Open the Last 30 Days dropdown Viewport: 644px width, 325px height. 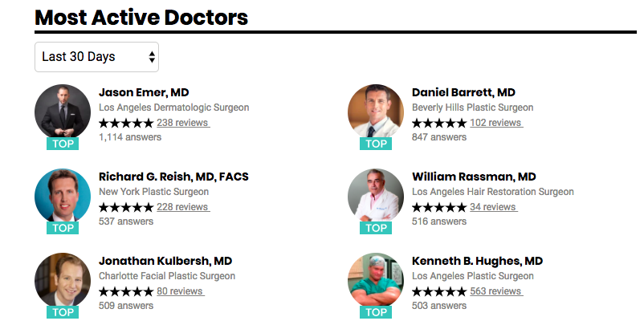point(96,57)
